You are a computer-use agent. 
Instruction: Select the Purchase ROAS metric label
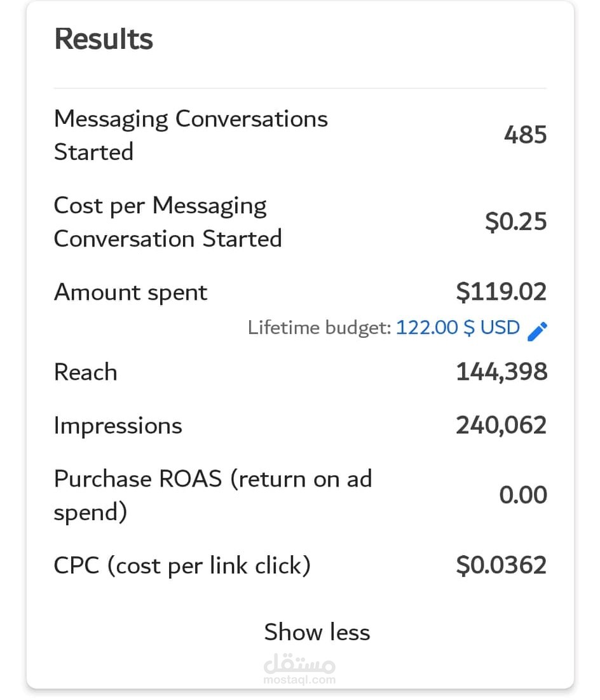pyautogui.click(x=212, y=495)
